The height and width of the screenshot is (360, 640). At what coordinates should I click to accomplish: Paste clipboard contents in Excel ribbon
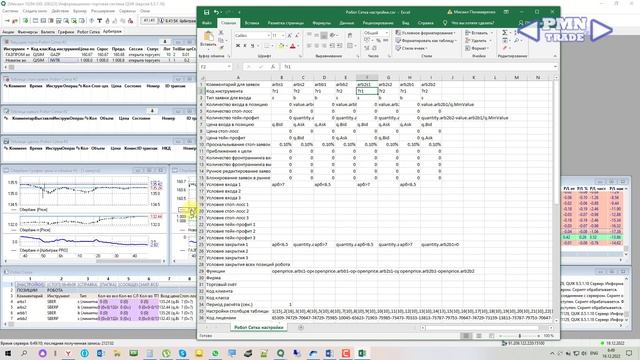click(208, 39)
